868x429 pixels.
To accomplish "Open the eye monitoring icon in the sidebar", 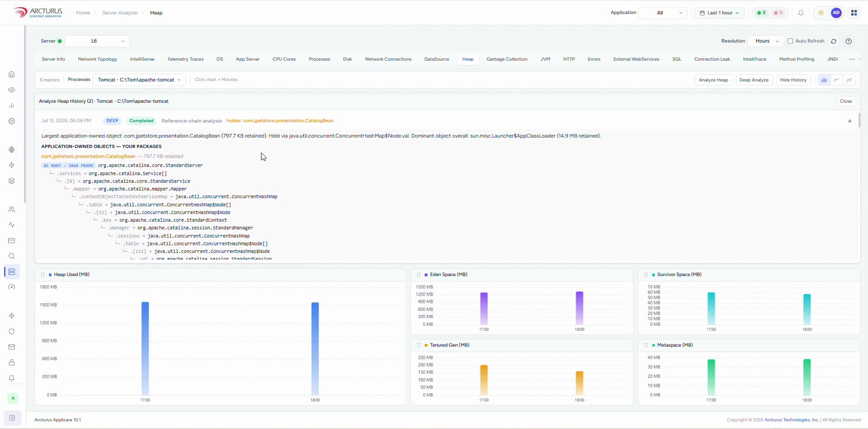I will [12, 90].
